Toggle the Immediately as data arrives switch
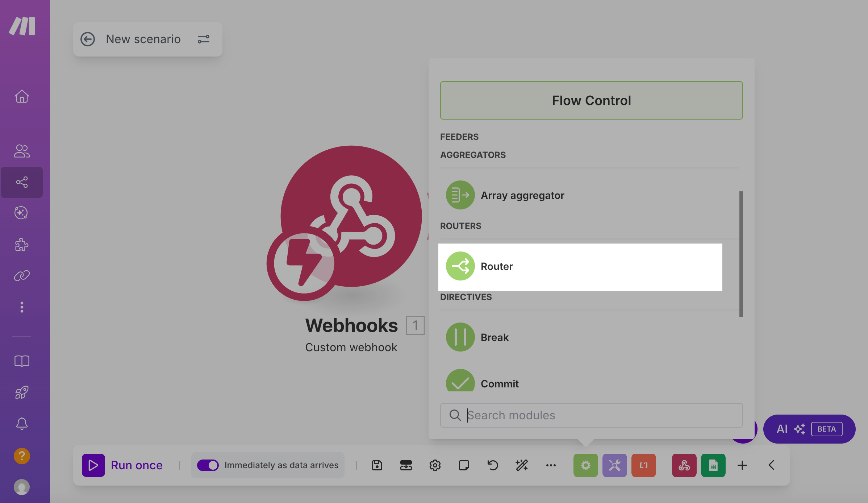Screen dimensions: 868x503 pyautogui.click(x=208, y=465)
